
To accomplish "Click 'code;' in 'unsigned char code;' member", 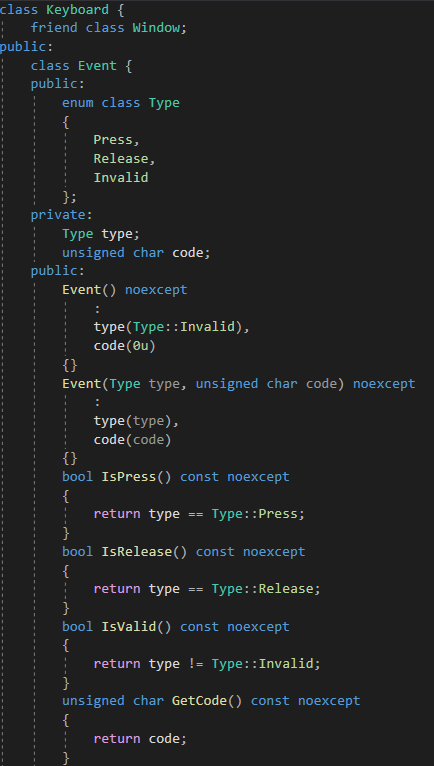I will click(191, 253).
